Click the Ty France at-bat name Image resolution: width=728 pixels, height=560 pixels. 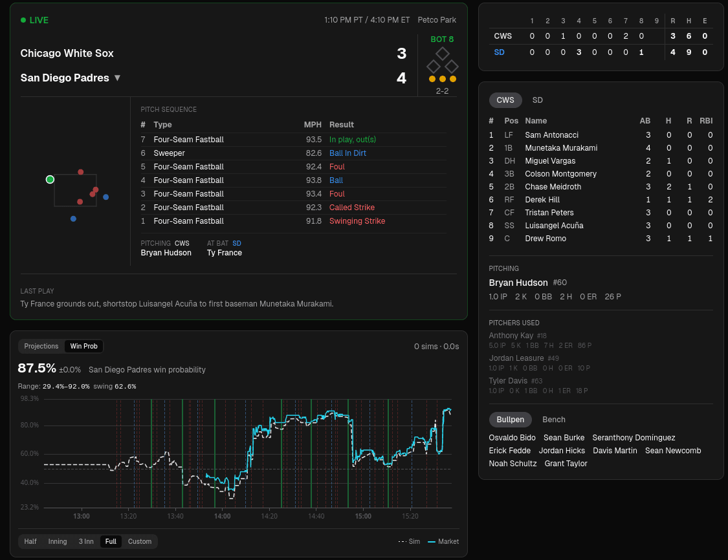click(225, 253)
